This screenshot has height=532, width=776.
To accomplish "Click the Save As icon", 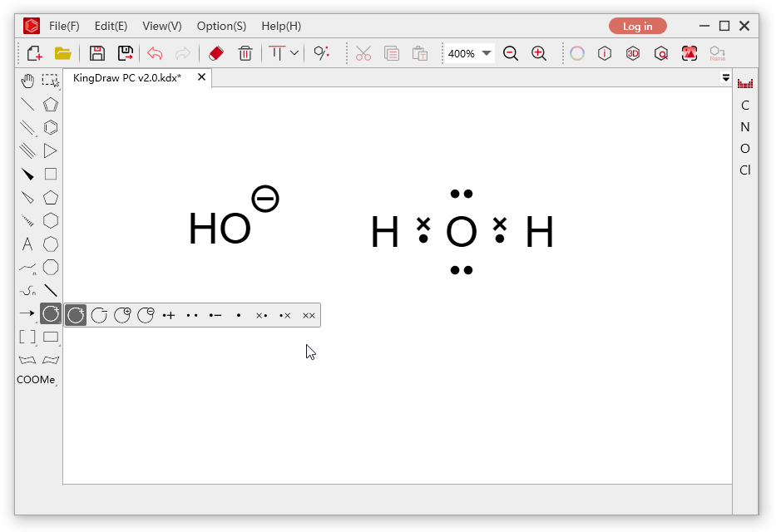I will [x=126, y=53].
